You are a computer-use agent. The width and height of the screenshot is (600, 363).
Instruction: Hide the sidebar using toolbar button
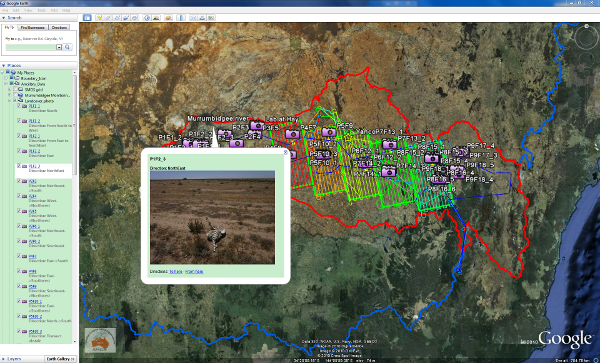[87, 18]
